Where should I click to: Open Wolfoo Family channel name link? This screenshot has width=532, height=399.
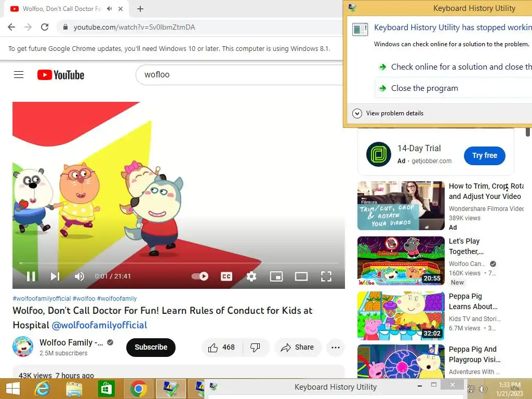71,343
